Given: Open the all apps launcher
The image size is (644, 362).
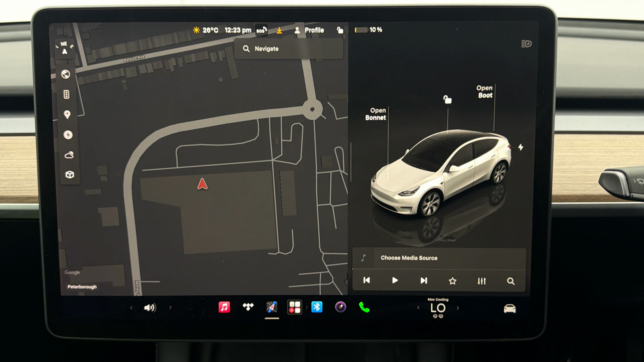Looking at the screenshot, I should (294, 307).
